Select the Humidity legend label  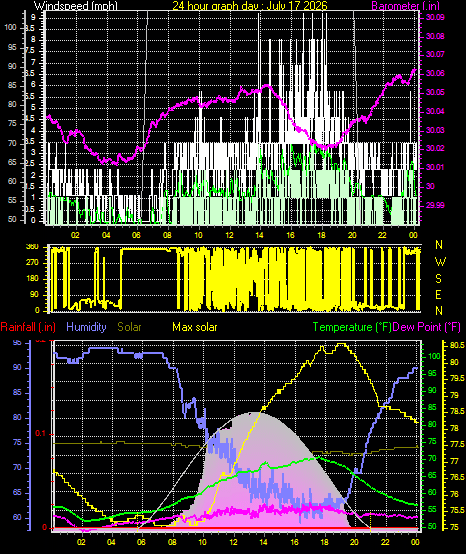(86, 327)
